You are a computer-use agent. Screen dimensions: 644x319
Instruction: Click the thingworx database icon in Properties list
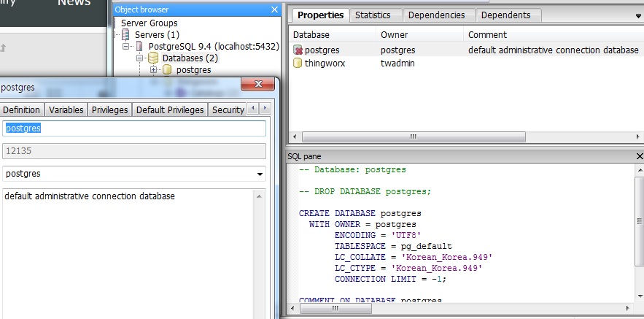point(298,64)
